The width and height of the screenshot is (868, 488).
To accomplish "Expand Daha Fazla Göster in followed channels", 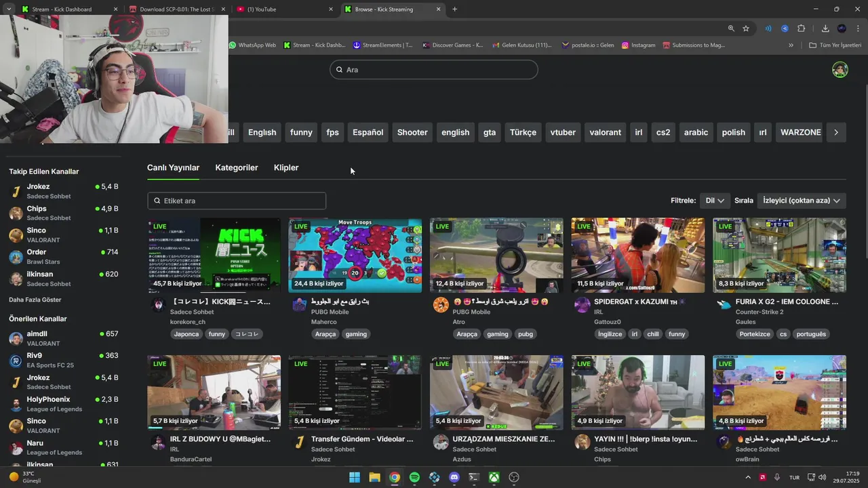I will [35, 300].
